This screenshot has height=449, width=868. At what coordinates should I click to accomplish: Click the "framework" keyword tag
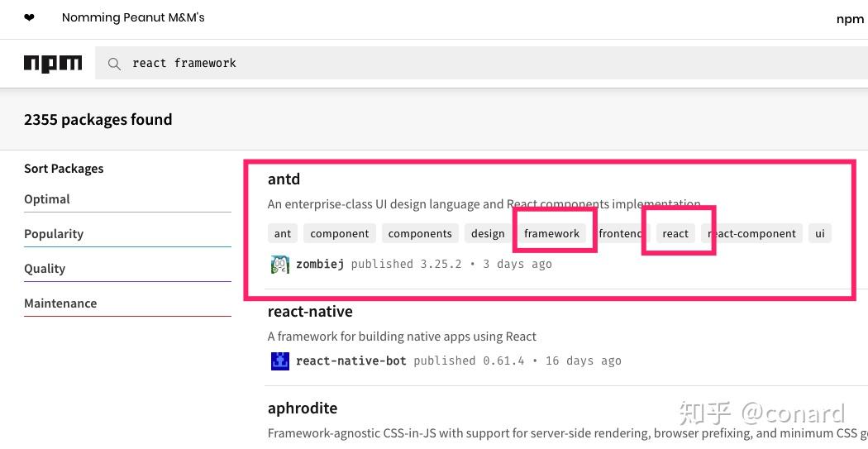coord(551,233)
